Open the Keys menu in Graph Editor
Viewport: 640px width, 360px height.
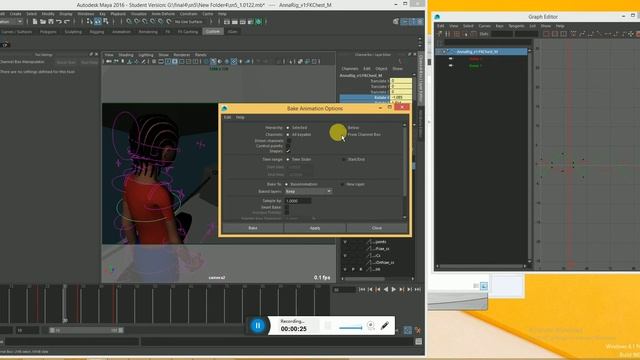click(499, 26)
